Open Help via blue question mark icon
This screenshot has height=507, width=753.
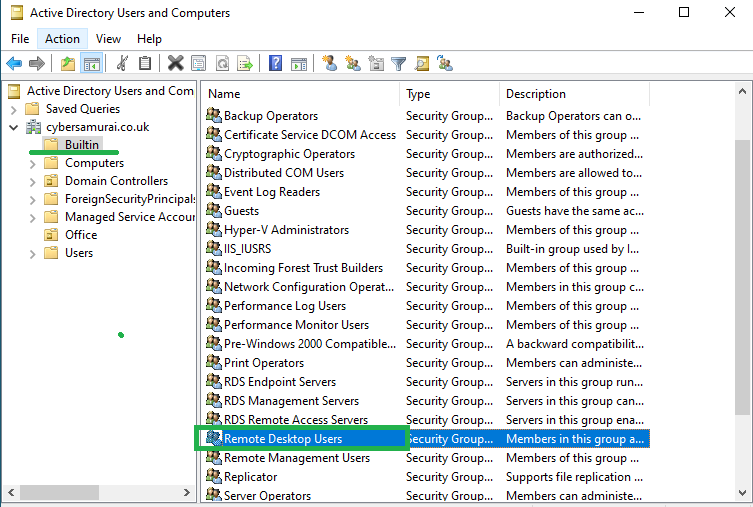pyautogui.click(x=275, y=64)
